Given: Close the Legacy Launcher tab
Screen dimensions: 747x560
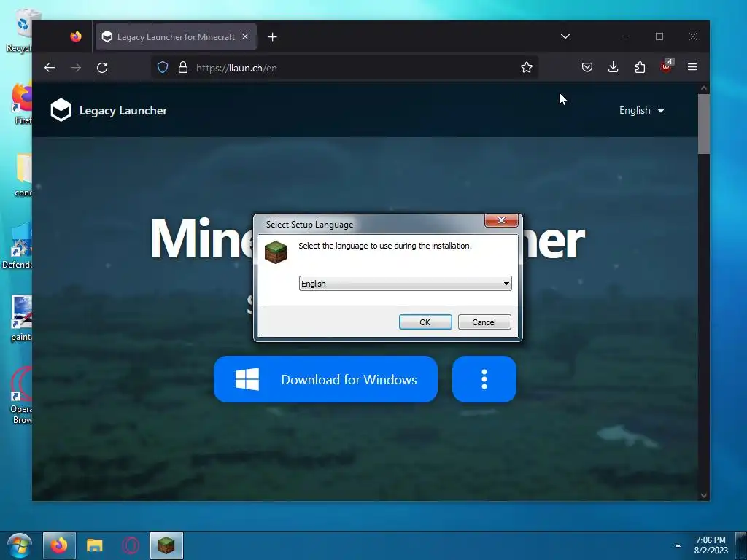Looking at the screenshot, I should (245, 36).
